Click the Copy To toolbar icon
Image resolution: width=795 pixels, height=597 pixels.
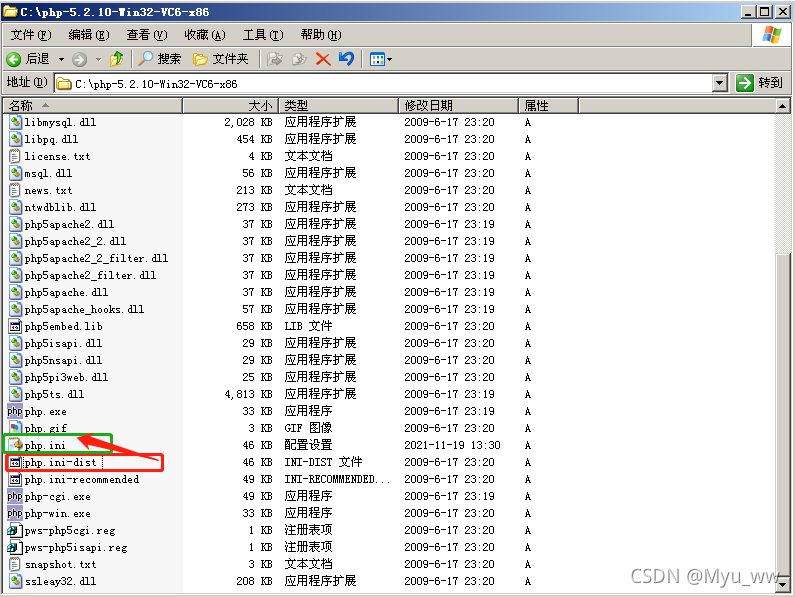point(299,59)
